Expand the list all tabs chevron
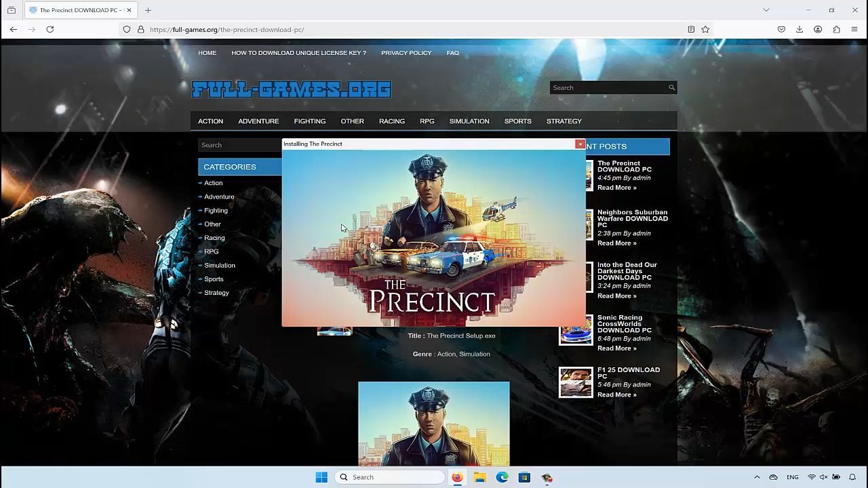This screenshot has height=488, width=868. click(x=766, y=10)
